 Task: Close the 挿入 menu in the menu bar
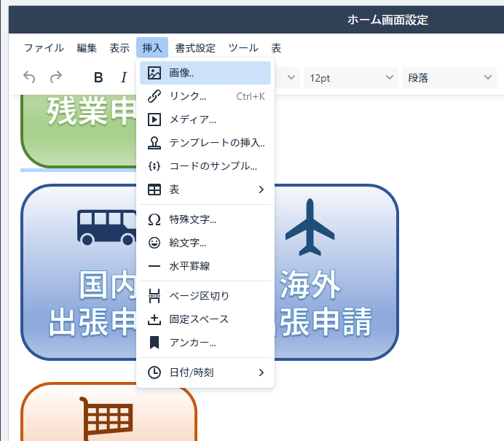click(x=152, y=48)
